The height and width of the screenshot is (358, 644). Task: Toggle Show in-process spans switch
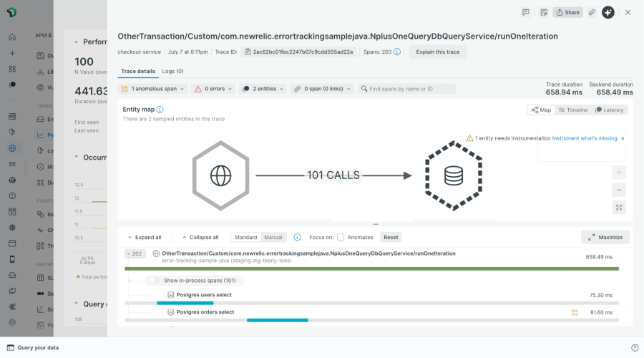click(155, 281)
